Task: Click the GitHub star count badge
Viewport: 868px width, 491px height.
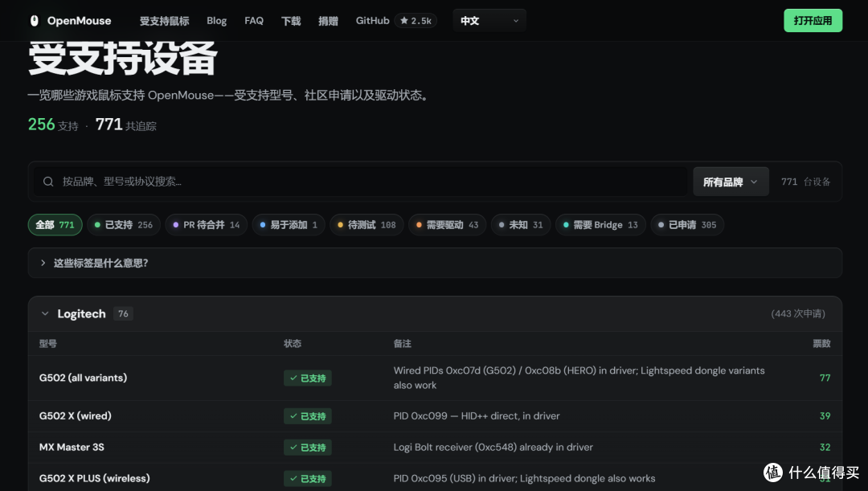Action: coord(416,20)
